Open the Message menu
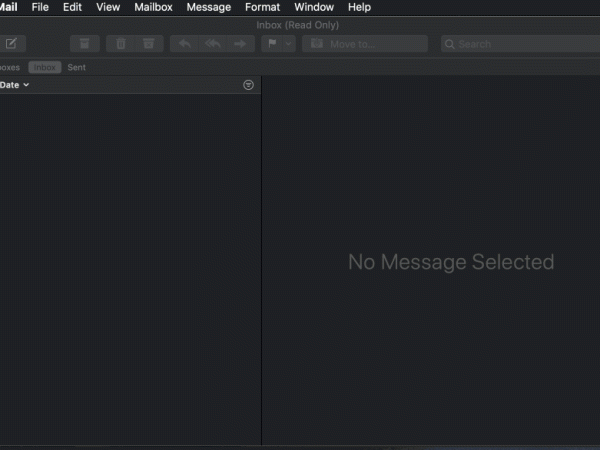This screenshot has height=450, width=600. click(208, 7)
